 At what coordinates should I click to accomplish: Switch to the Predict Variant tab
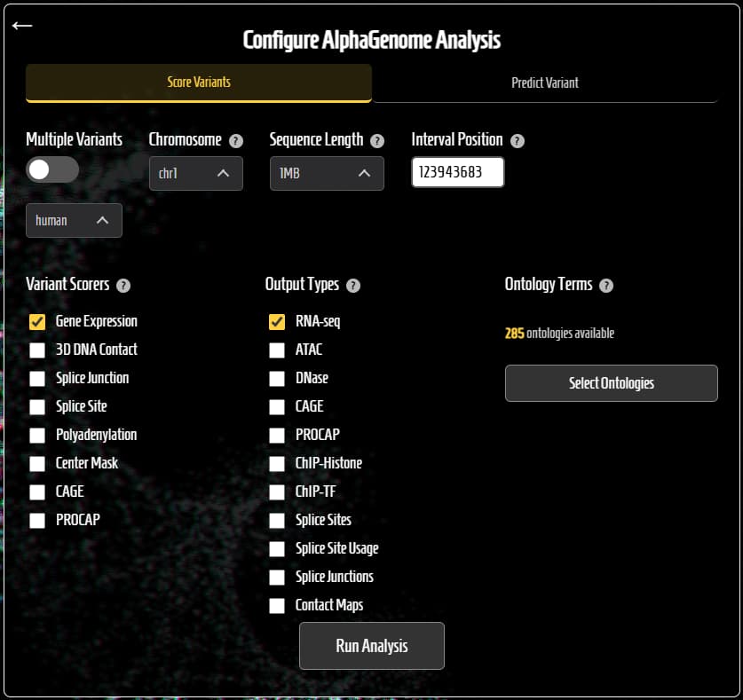pos(545,83)
